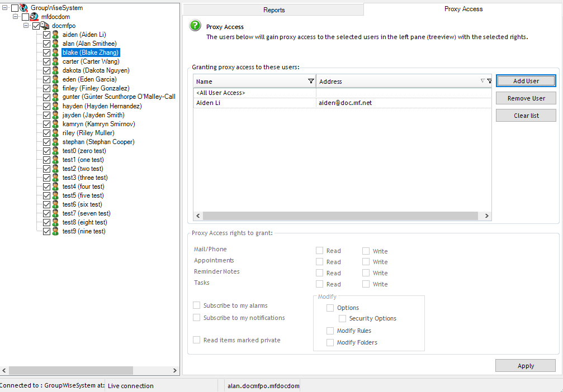Click the user icon beside alan (Alan Smithee)
The width and height of the screenshot is (563, 392).
55,44
